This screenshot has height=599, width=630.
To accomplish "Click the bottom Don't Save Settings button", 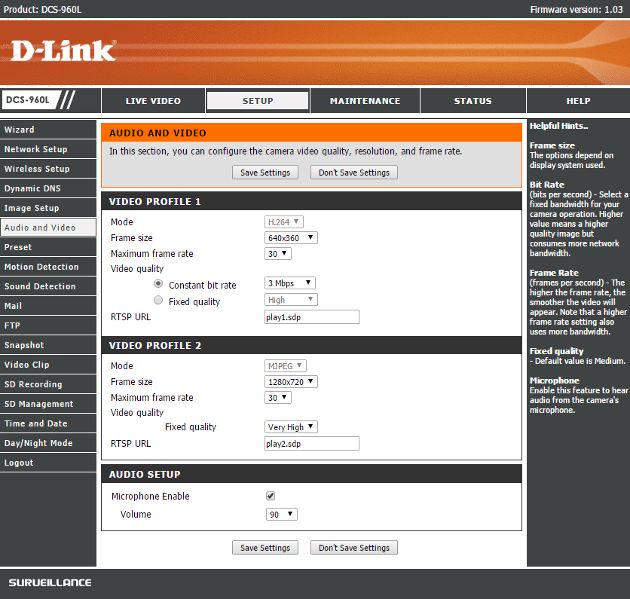I will click(354, 548).
